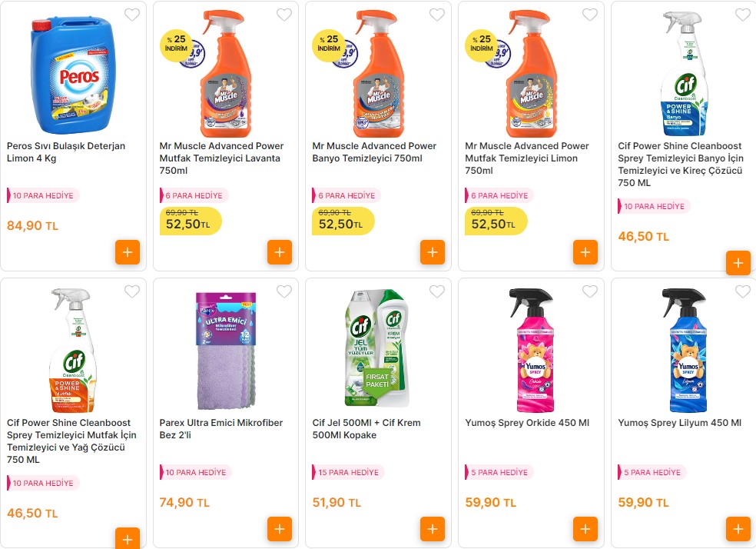Viewport: 756px width, 549px height.
Task: Add Mr Muscle Limon cleaner to cart
Action: click(x=585, y=252)
